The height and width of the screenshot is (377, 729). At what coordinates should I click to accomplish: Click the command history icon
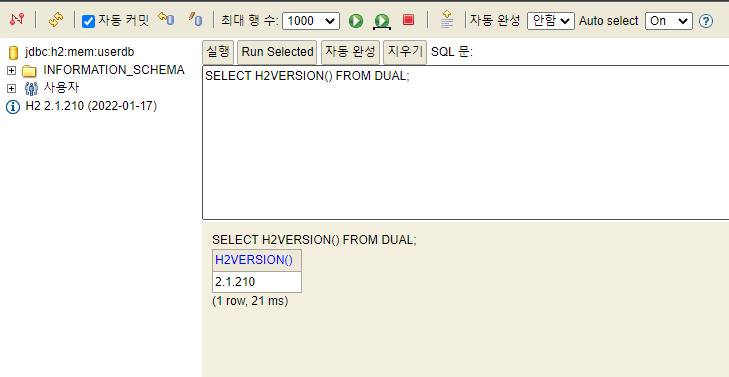coord(446,20)
